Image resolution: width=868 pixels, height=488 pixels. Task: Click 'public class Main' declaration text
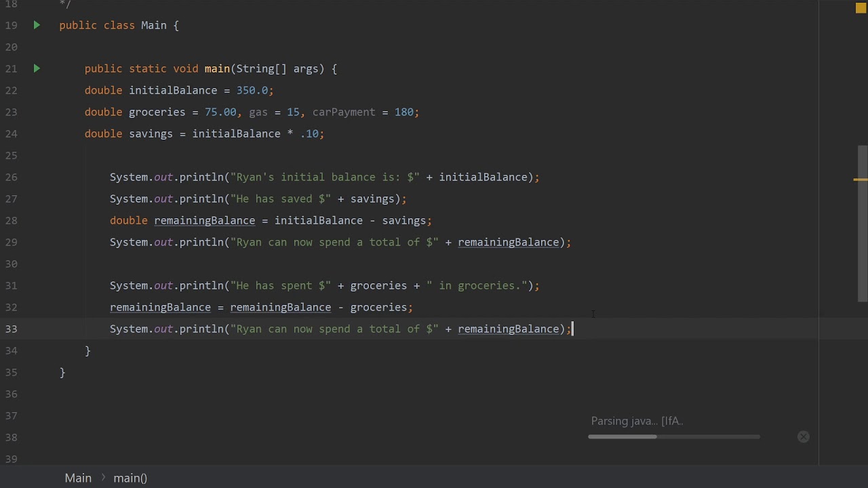pos(113,25)
